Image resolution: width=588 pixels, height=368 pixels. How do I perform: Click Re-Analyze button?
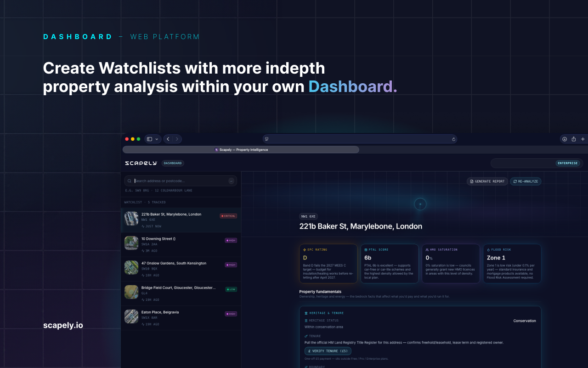pyautogui.click(x=526, y=181)
